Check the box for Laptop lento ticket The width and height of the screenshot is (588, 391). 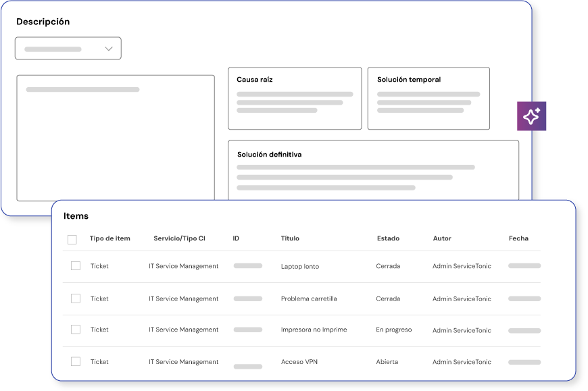[x=76, y=266]
